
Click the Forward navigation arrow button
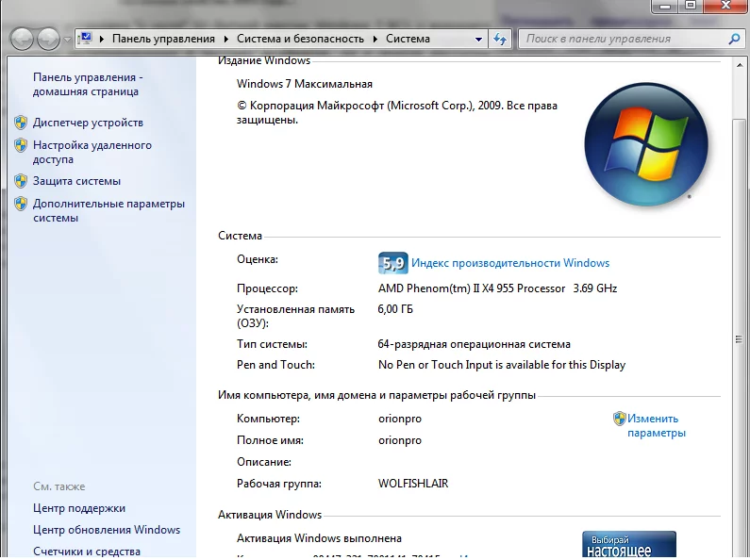pyautogui.click(x=48, y=39)
